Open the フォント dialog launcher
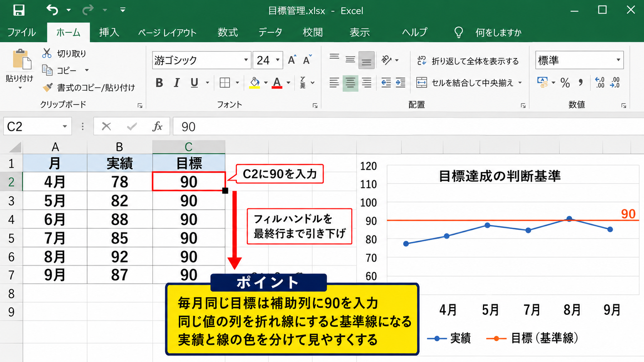 (315, 105)
